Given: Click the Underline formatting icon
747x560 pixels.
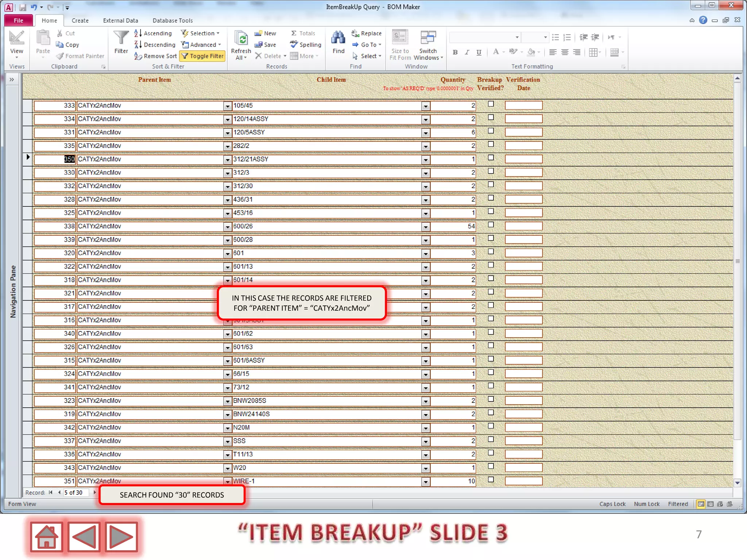Looking at the screenshot, I should click(x=479, y=52).
